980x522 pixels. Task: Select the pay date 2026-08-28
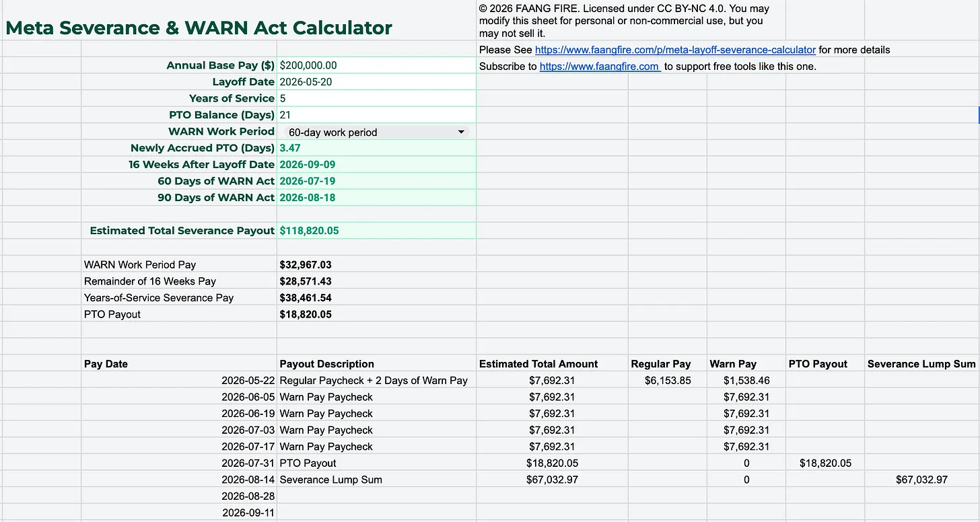click(x=248, y=496)
